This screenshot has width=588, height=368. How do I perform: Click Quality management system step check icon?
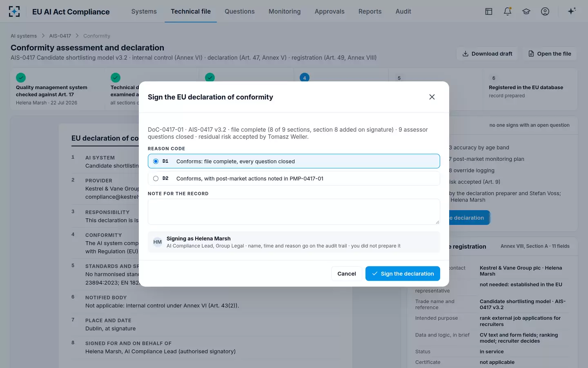tap(21, 77)
